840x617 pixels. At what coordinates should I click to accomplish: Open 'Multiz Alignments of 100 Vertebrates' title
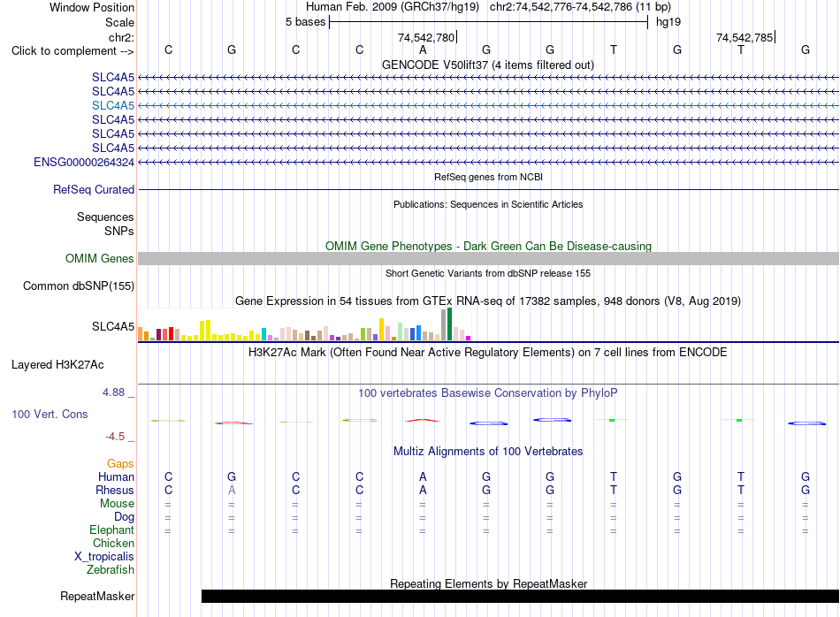pos(488,452)
